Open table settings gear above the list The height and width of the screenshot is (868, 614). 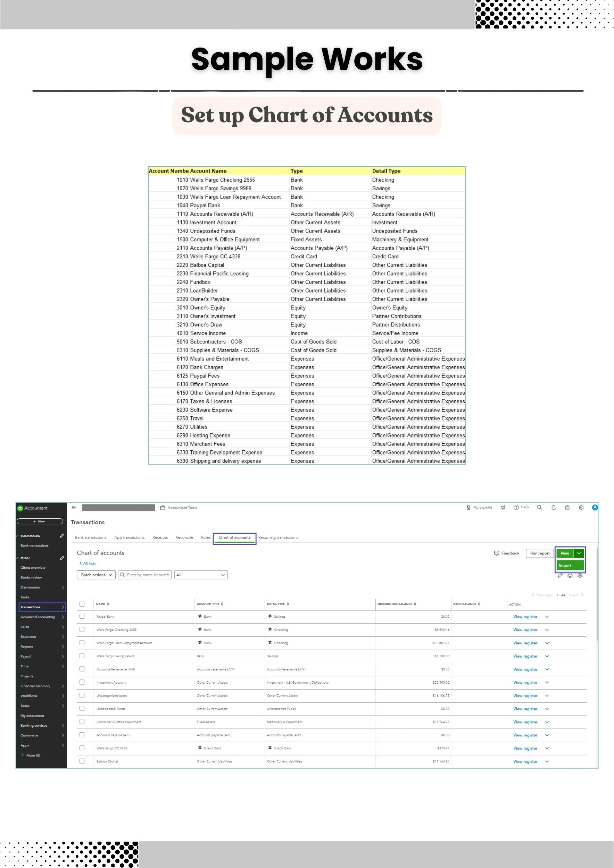click(580, 575)
